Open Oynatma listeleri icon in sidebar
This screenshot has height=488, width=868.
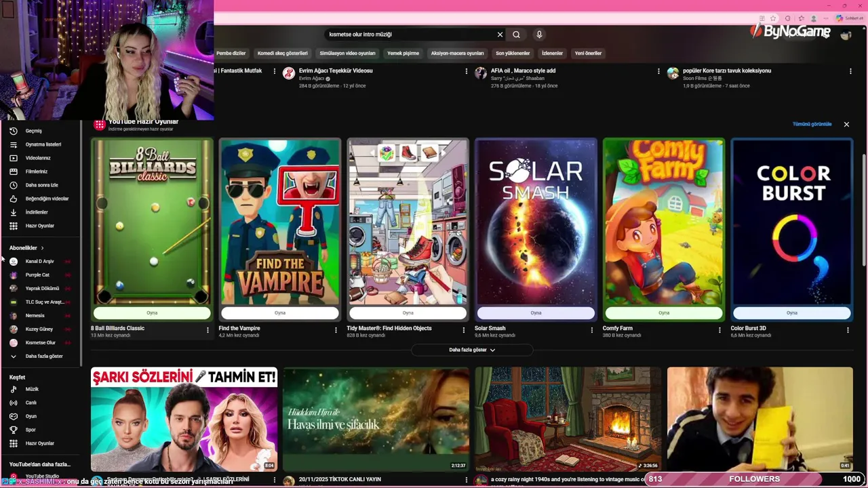coord(13,144)
